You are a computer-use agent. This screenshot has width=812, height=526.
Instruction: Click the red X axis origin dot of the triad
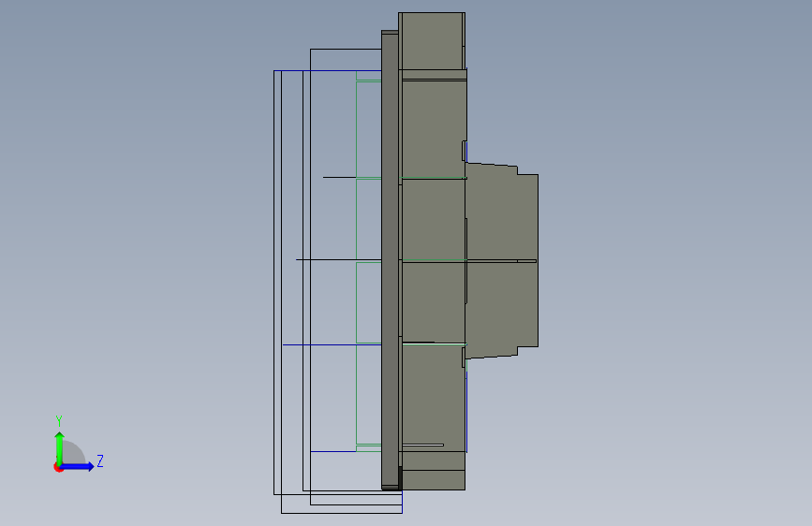[57, 468]
